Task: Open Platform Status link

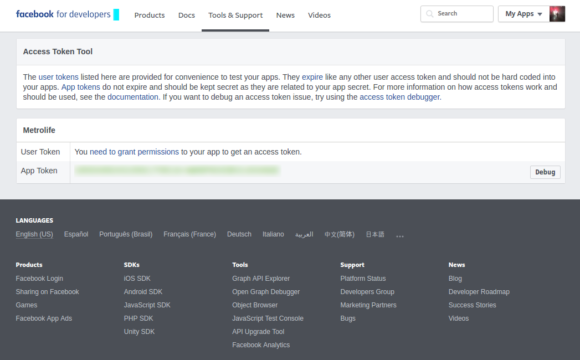Action: click(x=363, y=278)
